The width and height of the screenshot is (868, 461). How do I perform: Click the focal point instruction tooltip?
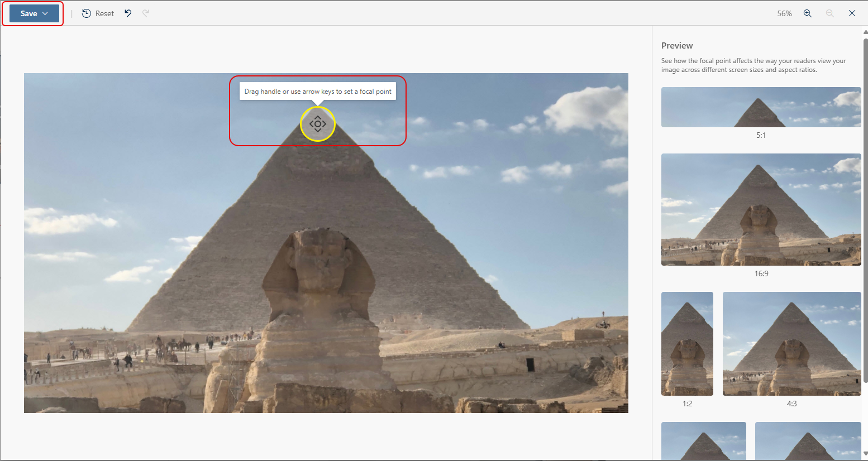317,91
